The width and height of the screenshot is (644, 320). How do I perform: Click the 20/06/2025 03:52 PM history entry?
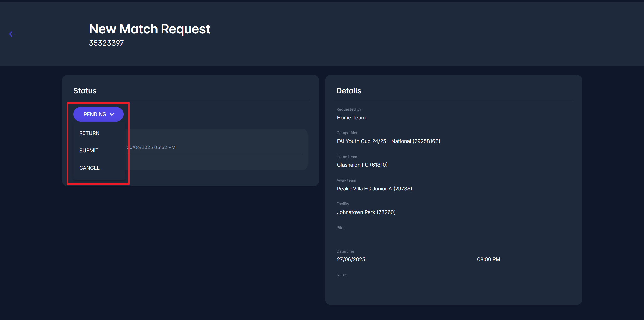click(x=151, y=147)
